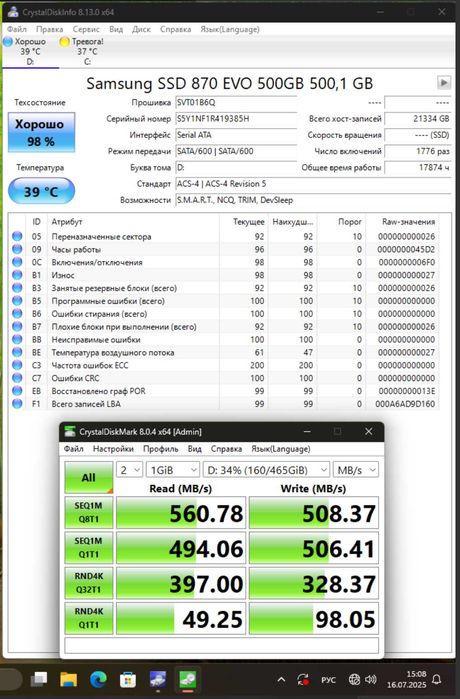Click status icon of attribute 05 Переназначенные сектора
This screenshot has height=699, width=460.
click(17, 236)
